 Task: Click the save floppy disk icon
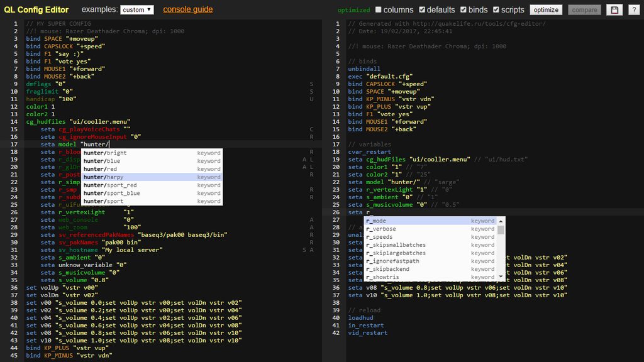613,10
